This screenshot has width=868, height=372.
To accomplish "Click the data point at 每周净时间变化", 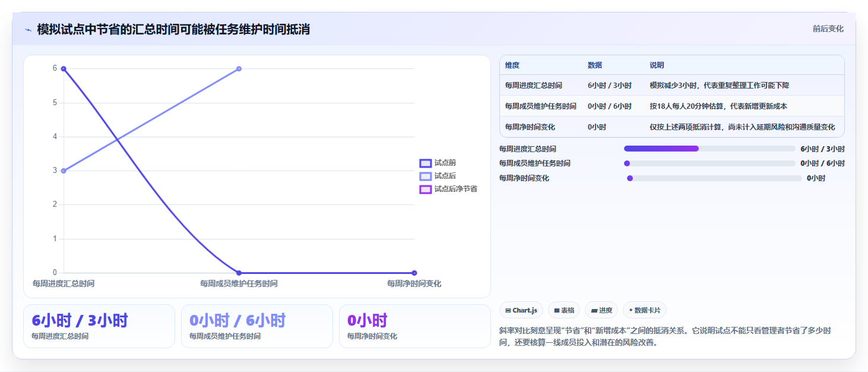I will pos(414,273).
